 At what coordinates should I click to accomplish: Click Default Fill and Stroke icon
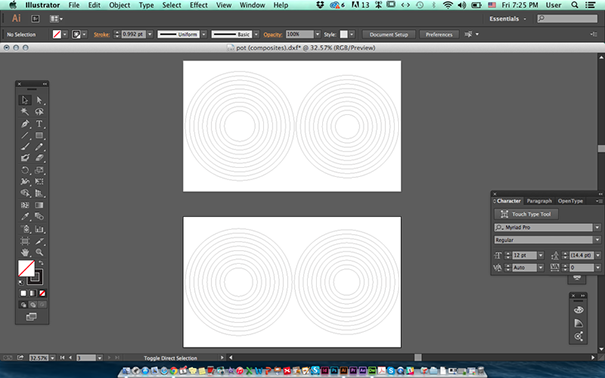[x=21, y=282]
